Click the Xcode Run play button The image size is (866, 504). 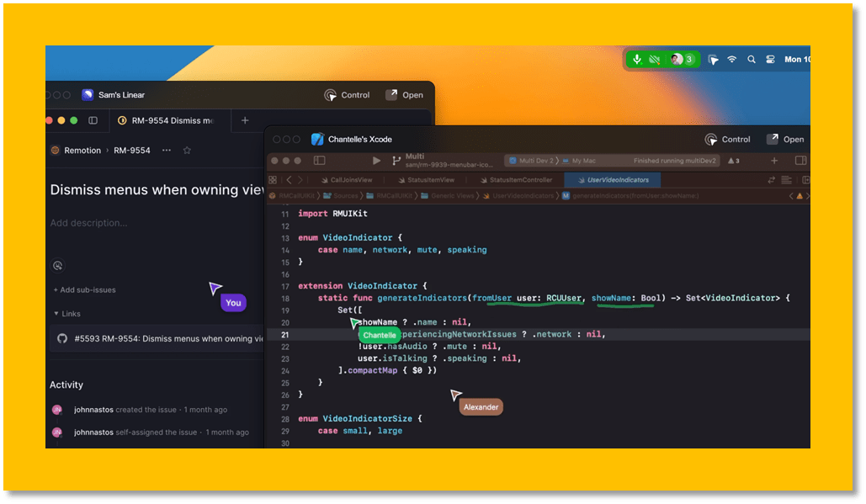[376, 161]
